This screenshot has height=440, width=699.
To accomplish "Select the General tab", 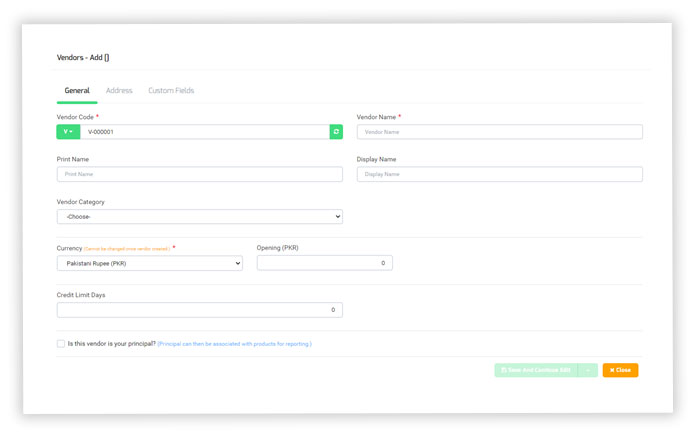I will point(77,91).
